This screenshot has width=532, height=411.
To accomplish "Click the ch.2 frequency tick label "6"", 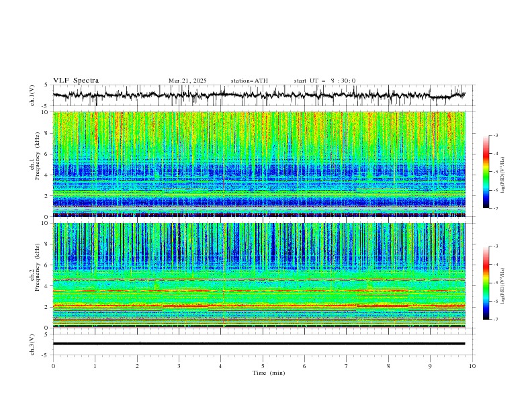I will (47, 265).
